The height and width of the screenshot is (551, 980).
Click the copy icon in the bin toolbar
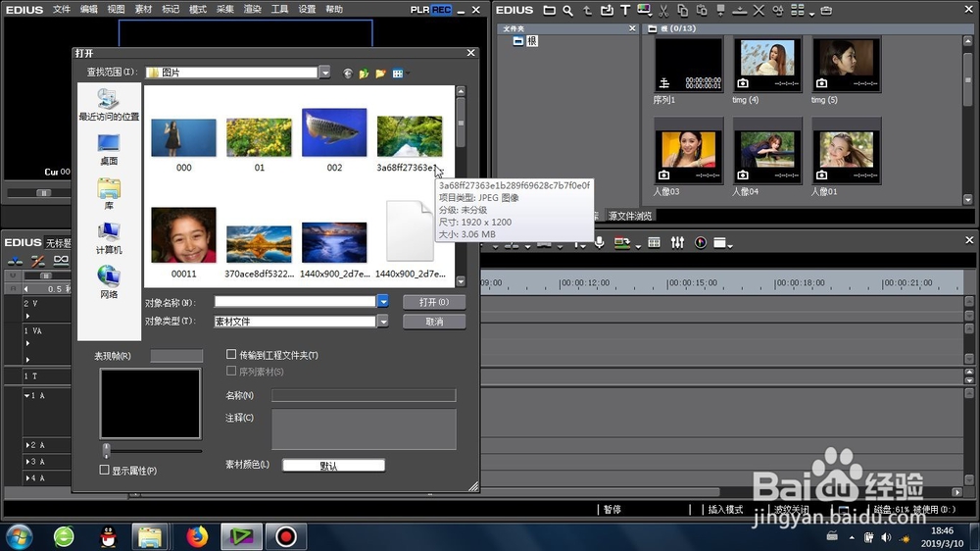click(x=682, y=10)
